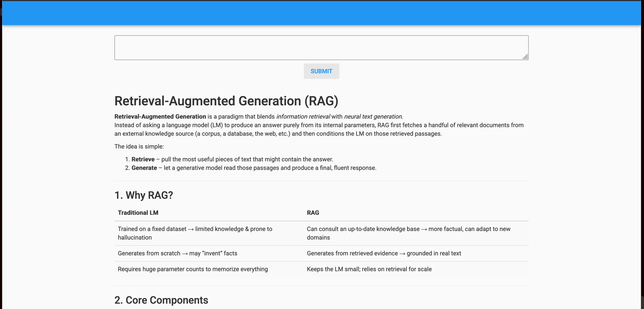Screen dimensions: 644x309
Task: Click the "Generates from scratch" table cell
Action: pos(177,254)
